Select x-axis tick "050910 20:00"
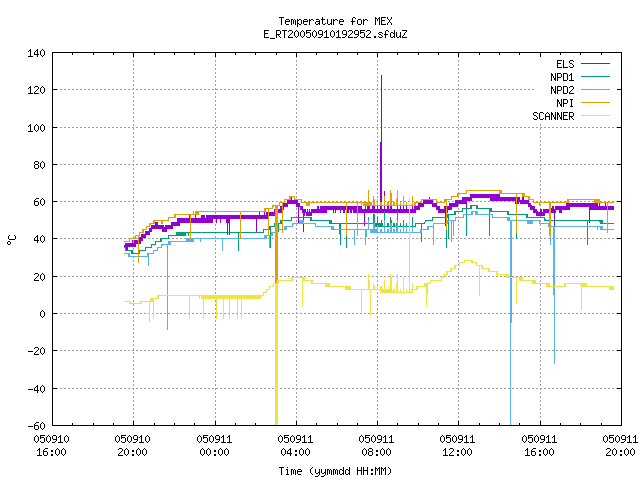640x480 pixels. pyautogui.click(x=133, y=446)
